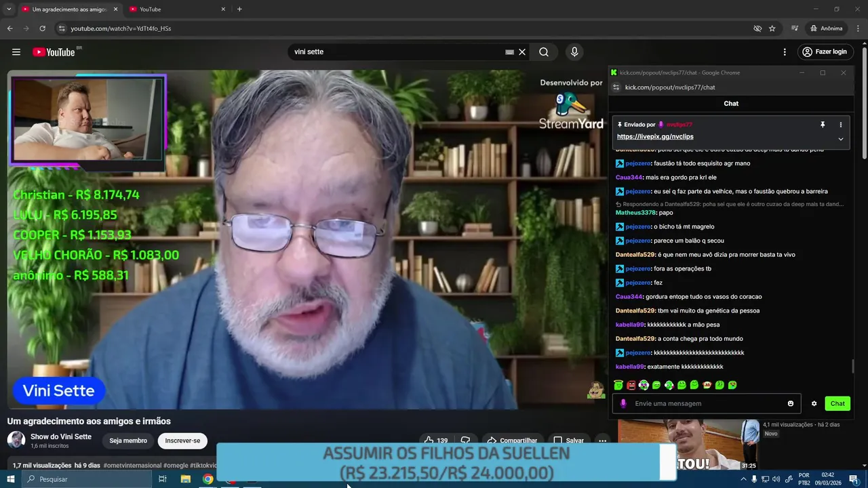
Task: Open the YouTube guide hamburger menu
Action: tap(16, 52)
